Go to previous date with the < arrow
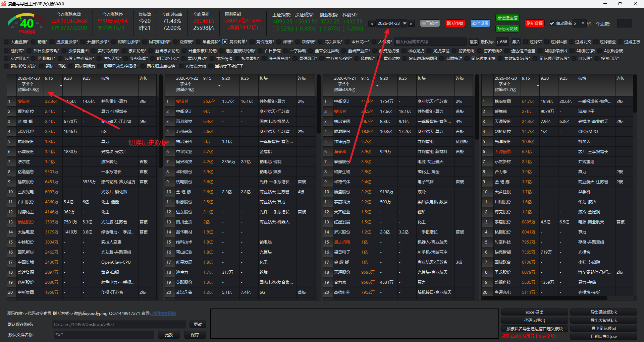 pos(372,24)
